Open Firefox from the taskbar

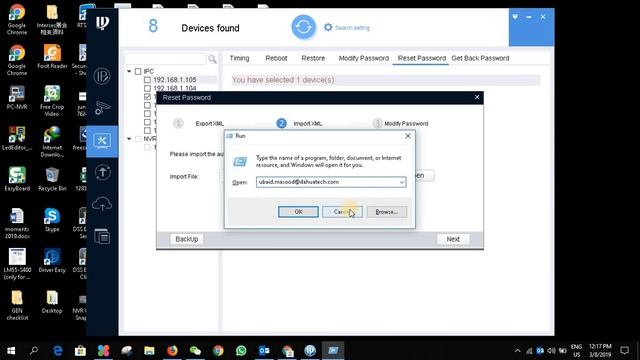pyautogui.click(x=172, y=351)
